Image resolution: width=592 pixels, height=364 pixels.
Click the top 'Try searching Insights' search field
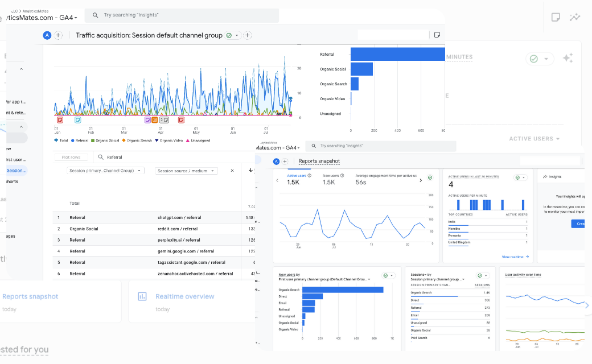coord(182,15)
